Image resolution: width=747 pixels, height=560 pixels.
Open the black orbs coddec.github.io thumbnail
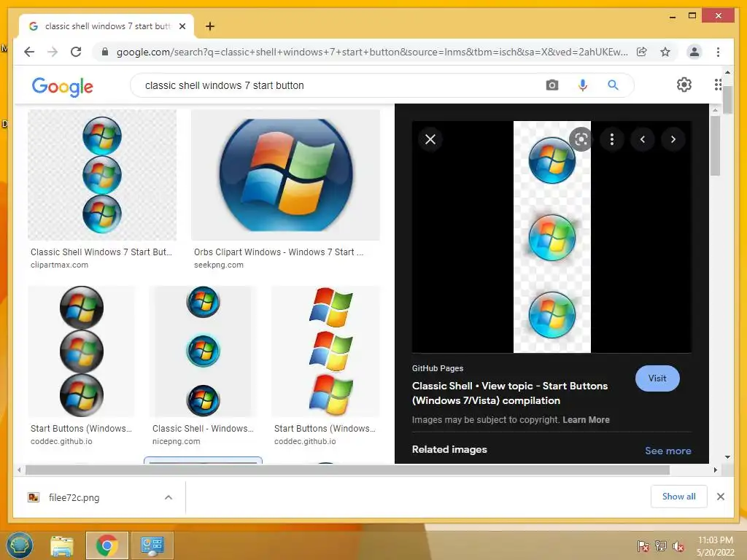81,351
